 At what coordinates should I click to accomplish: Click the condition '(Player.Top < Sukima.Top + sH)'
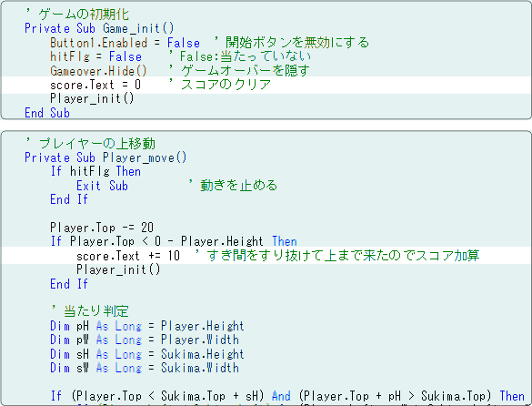point(167,397)
